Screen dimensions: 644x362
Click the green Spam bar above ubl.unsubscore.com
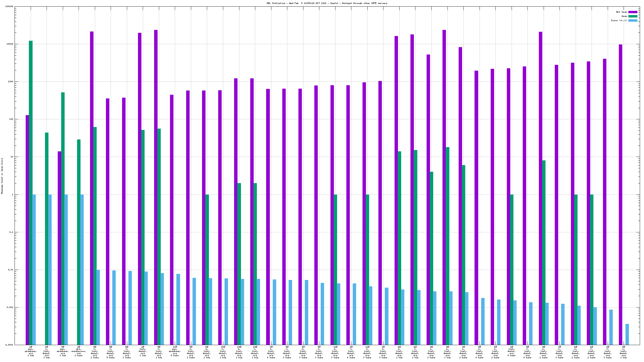(79, 238)
